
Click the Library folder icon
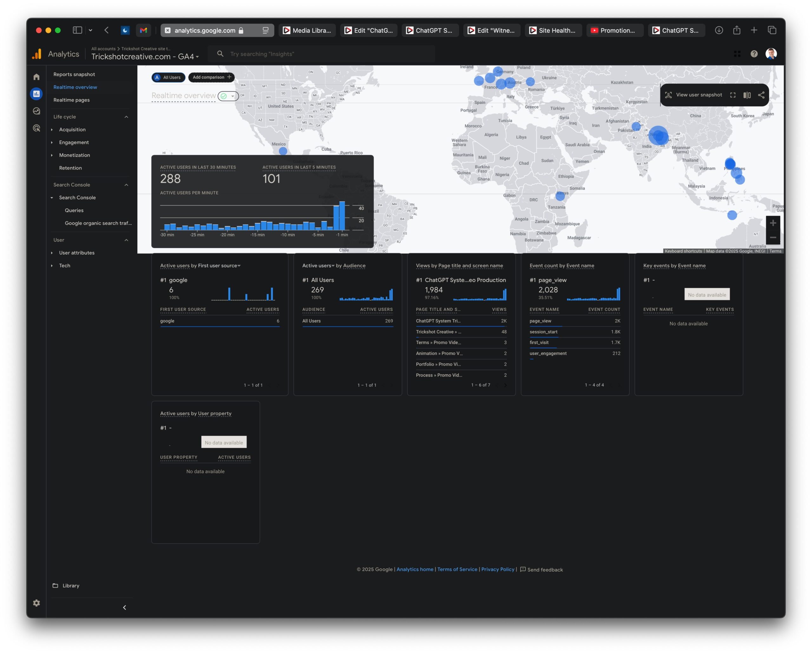56,585
